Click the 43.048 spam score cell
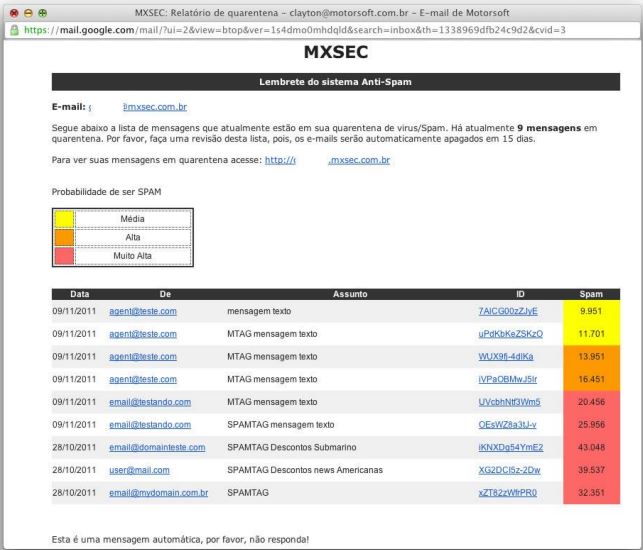The height and width of the screenshot is (550, 643). 592,447
